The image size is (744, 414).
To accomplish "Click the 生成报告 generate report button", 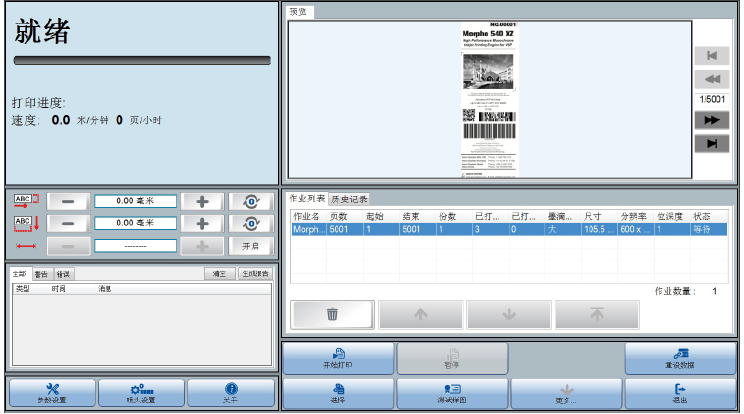I will coord(254,274).
